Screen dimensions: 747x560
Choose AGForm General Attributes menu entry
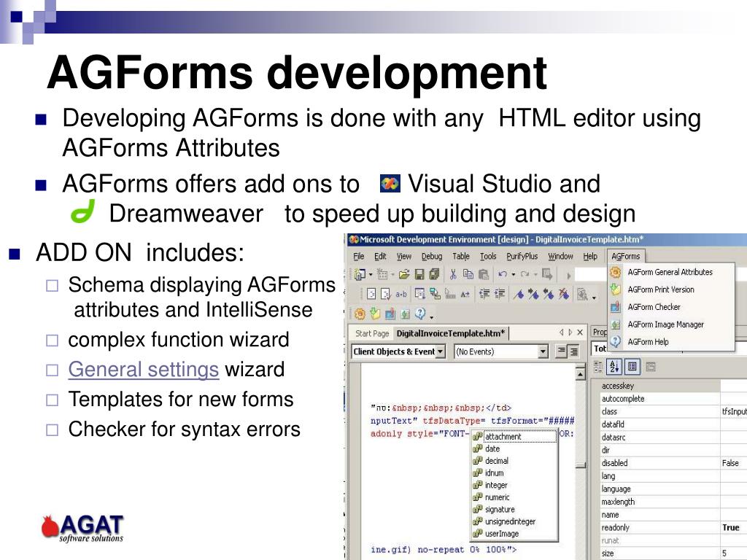671,272
